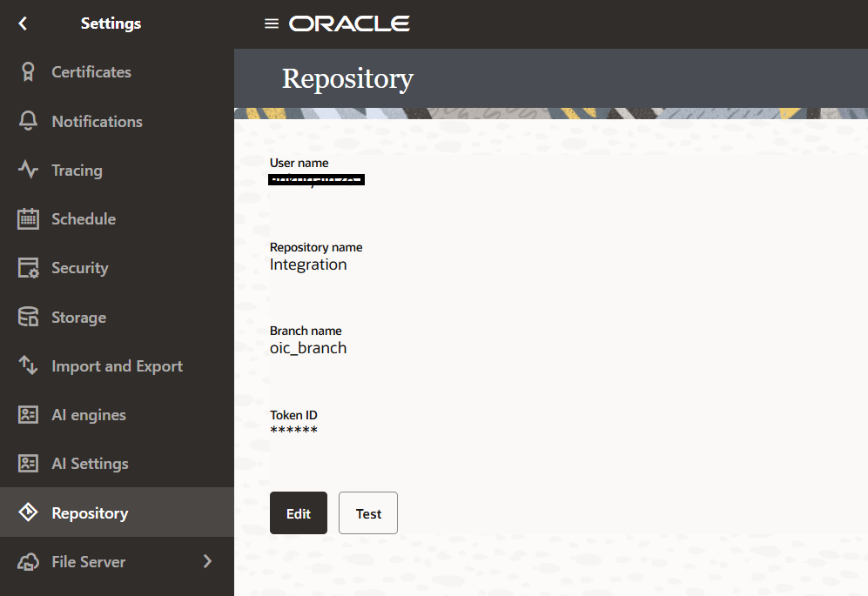Open Storage settings
The width and height of the screenshot is (868, 596).
(117, 317)
